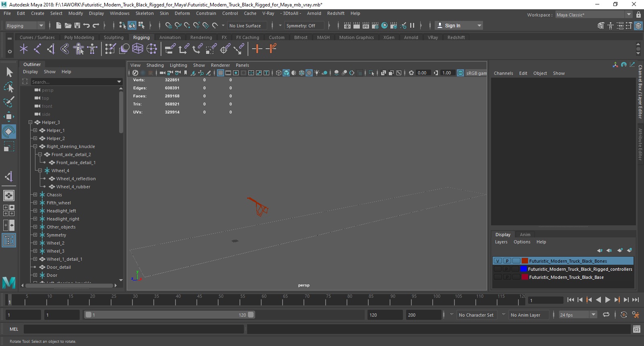
Task: Open the 24 fps dropdown
Action: (x=578, y=315)
